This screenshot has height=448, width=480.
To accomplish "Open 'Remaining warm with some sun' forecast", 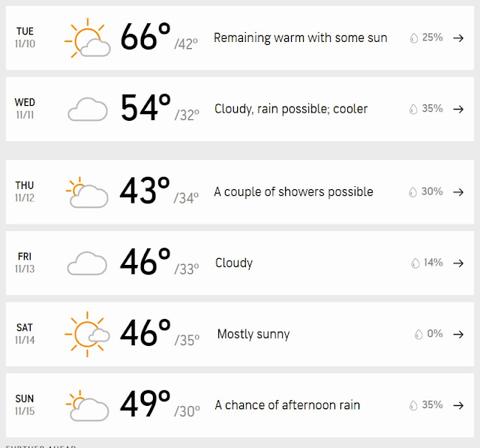I will [x=301, y=38].
